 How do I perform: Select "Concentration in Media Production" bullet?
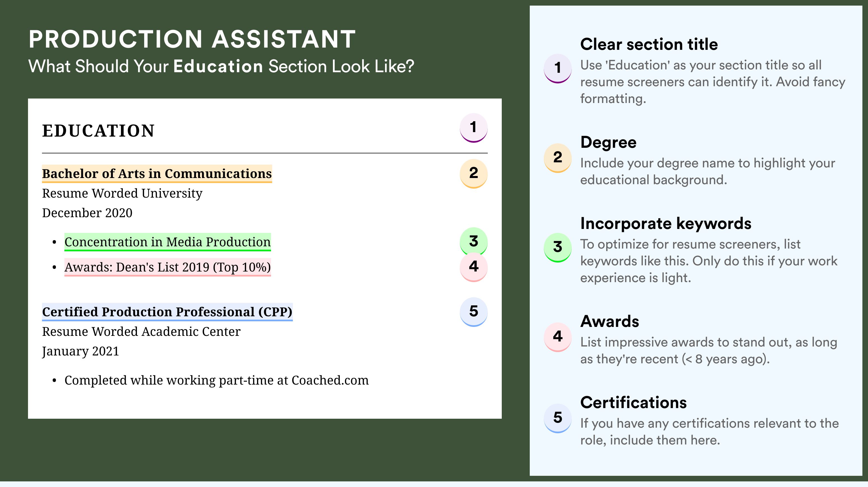click(x=167, y=242)
